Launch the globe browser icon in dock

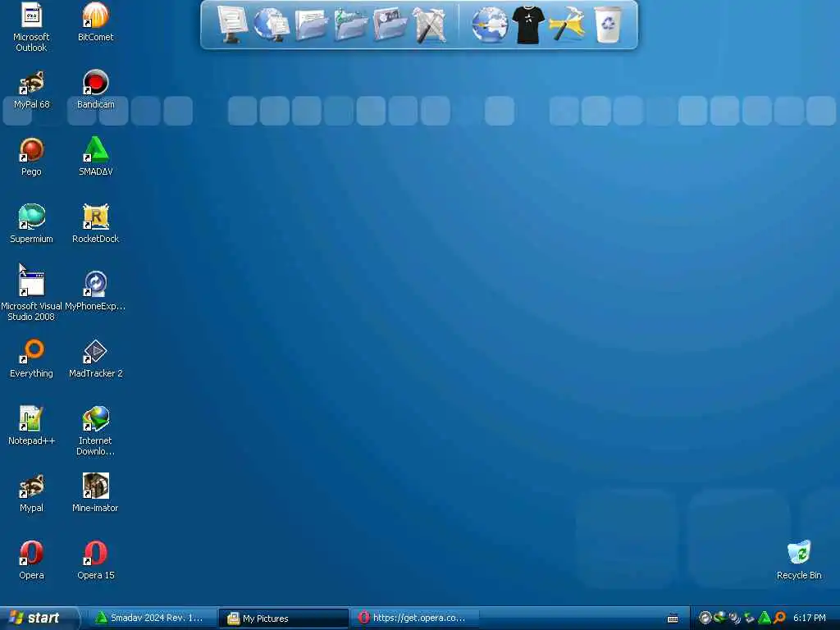point(490,25)
